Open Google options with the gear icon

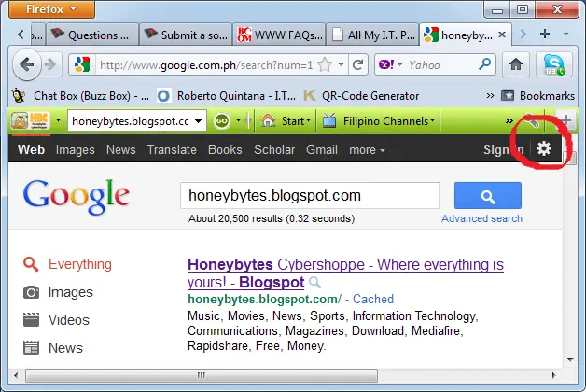[544, 148]
